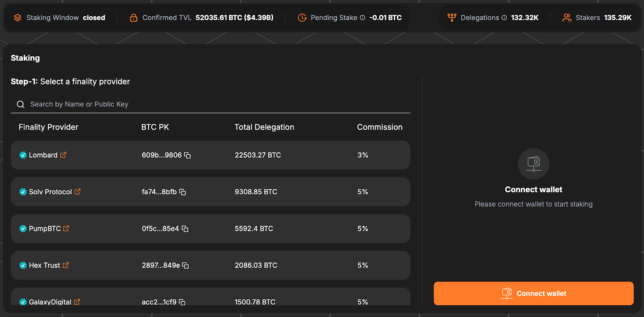Select the Solv Protocol finality provider name
Screen dimensions: 644x317
50,192
